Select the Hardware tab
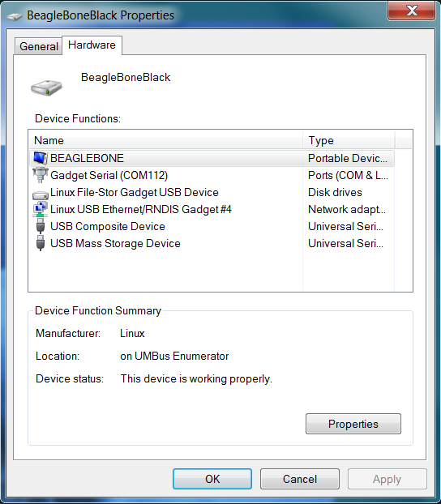 92,45
